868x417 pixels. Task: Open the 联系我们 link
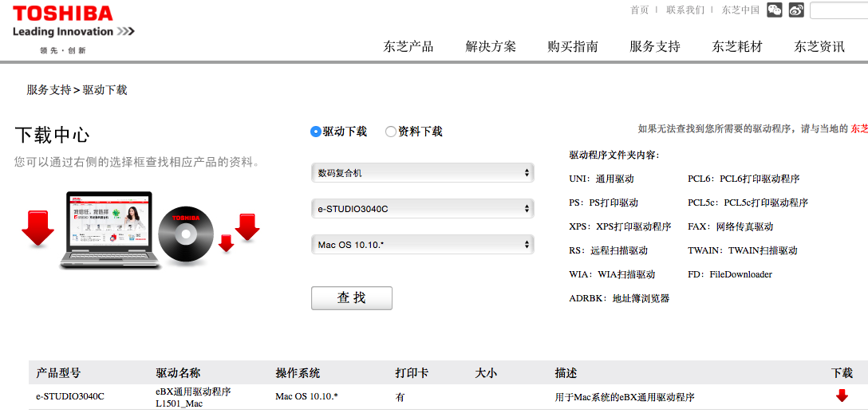[x=685, y=10]
